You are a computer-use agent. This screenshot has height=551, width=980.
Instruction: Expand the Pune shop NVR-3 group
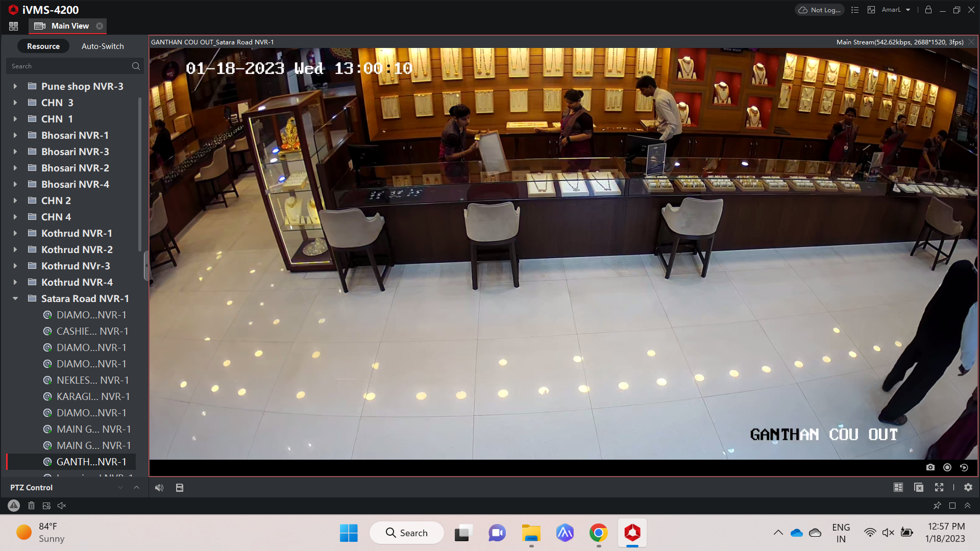click(15, 86)
